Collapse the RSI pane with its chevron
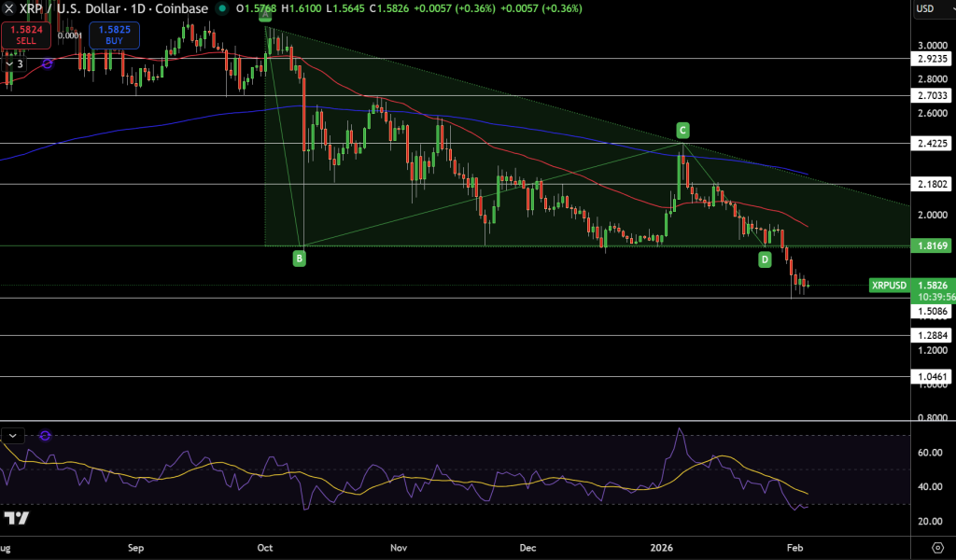Image resolution: width=956 pixels, height=560 pixels. coord(12,435)
